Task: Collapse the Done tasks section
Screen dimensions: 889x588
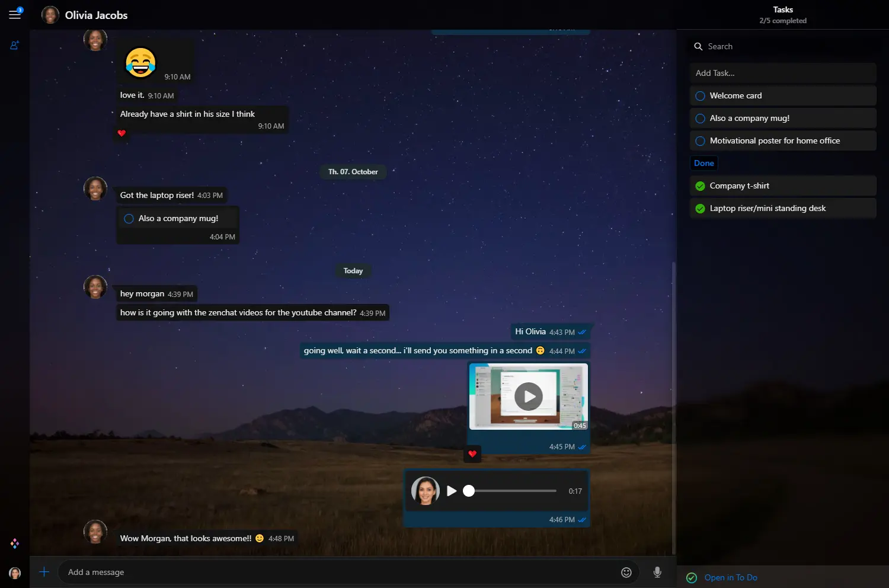Action: click(704, 164)
